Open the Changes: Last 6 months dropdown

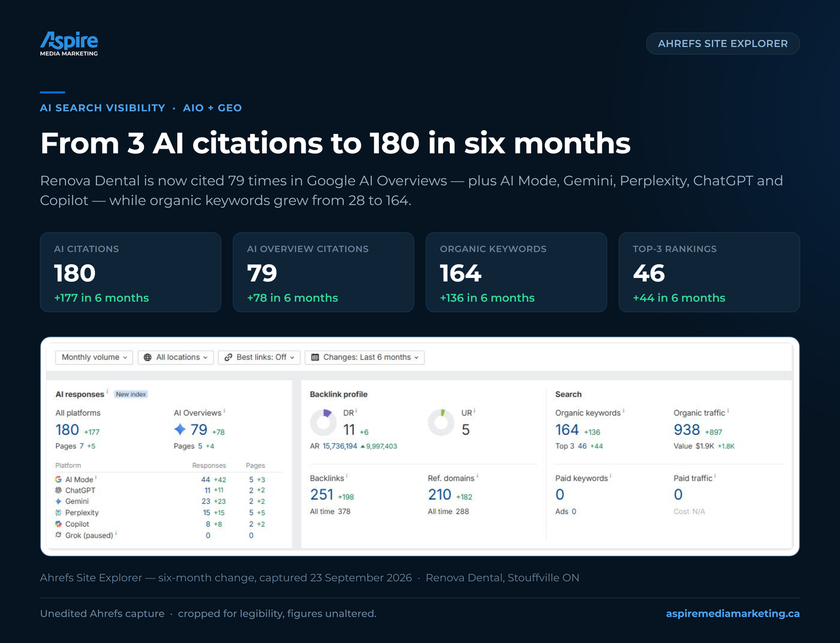tap(365, 357)
